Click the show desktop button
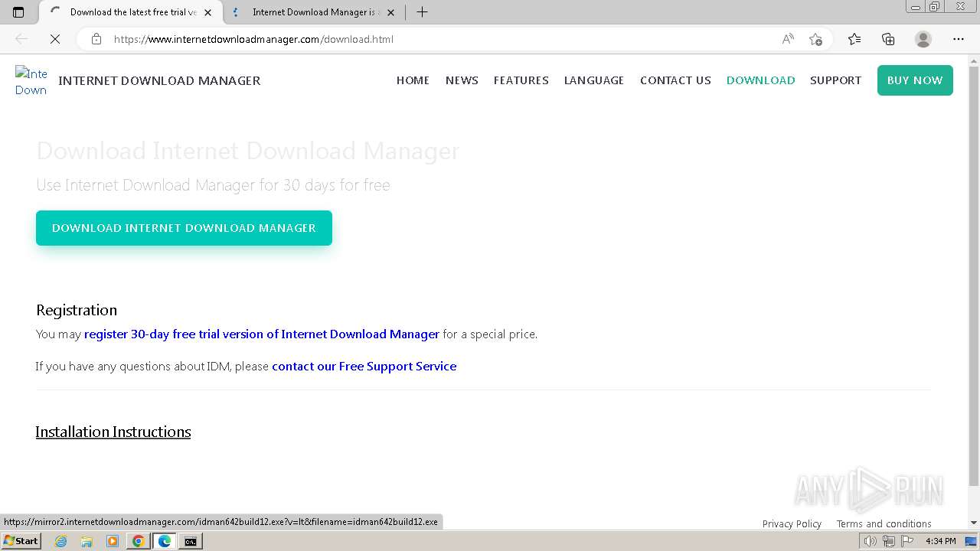 tap(972, 541)
